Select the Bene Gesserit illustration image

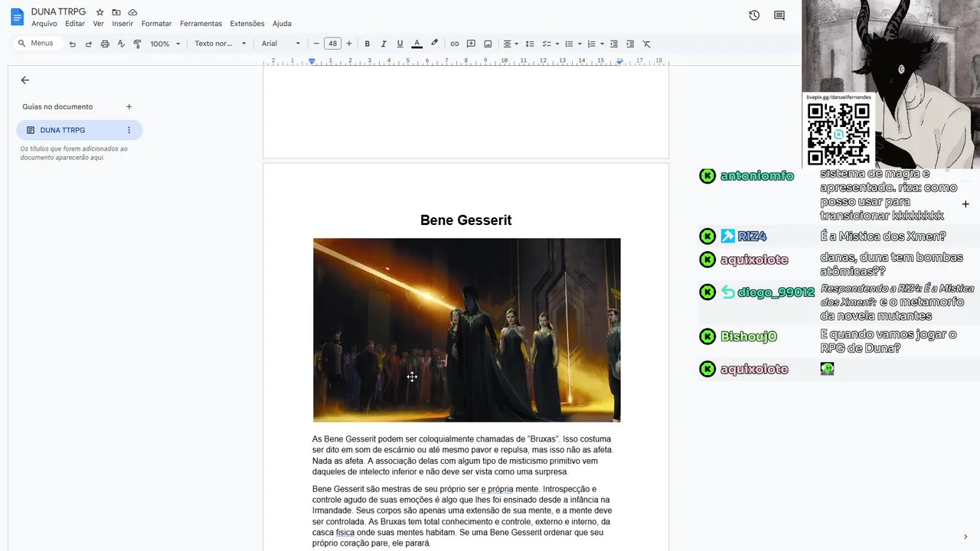[x=466, y=330]
